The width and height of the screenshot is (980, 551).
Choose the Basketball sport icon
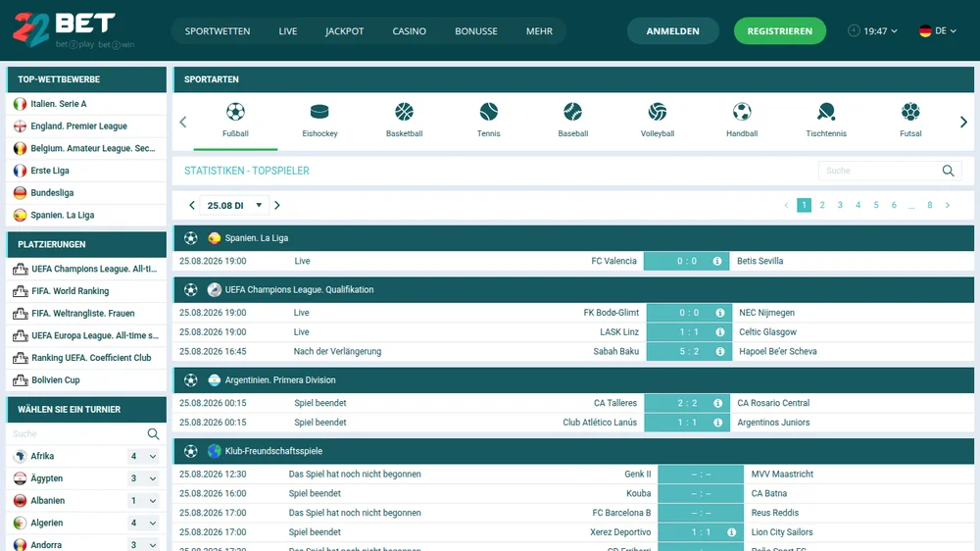click(405, 112)
